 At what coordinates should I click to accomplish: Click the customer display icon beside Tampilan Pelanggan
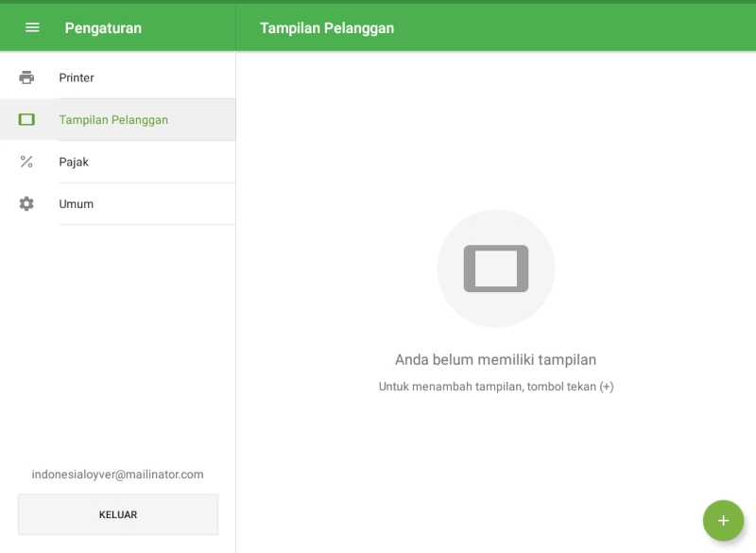(27, 119)
